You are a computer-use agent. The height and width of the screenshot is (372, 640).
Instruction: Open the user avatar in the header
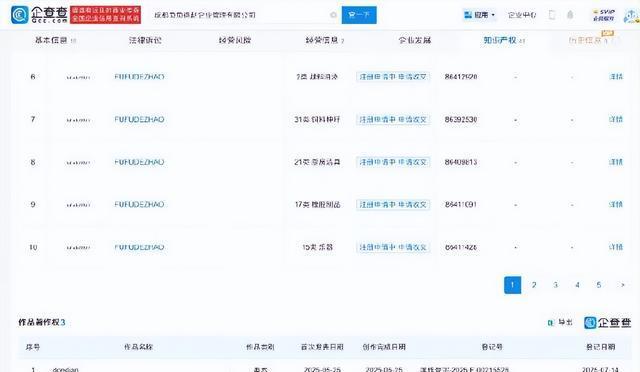click(631, 16)
